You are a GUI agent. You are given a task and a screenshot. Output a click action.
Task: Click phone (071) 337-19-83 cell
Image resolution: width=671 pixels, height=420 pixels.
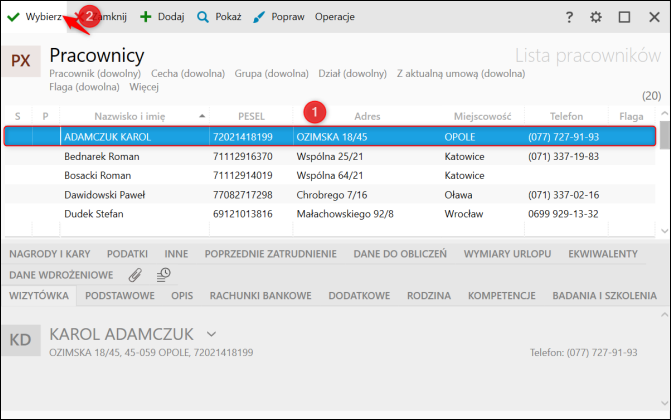pyautogui.click(x=563, y=156)
